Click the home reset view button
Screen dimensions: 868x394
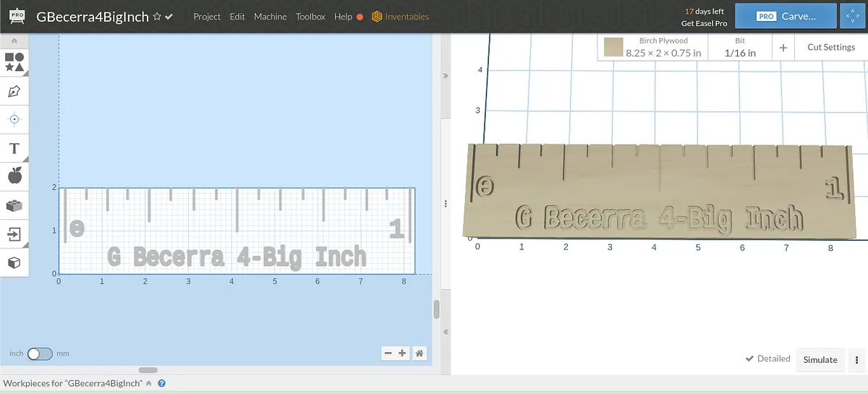tap(420, 354)
